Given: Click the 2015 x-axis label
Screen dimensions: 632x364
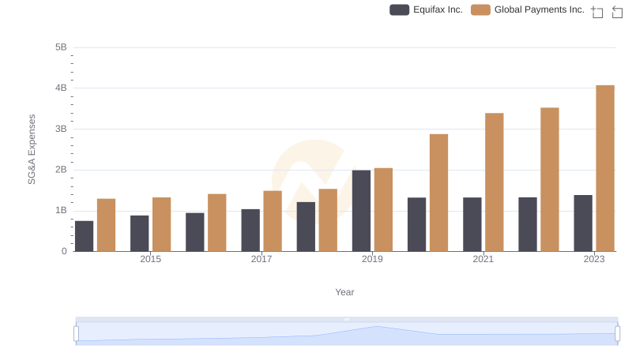Looking at the screenshot, I should click(x=150, y=259).
